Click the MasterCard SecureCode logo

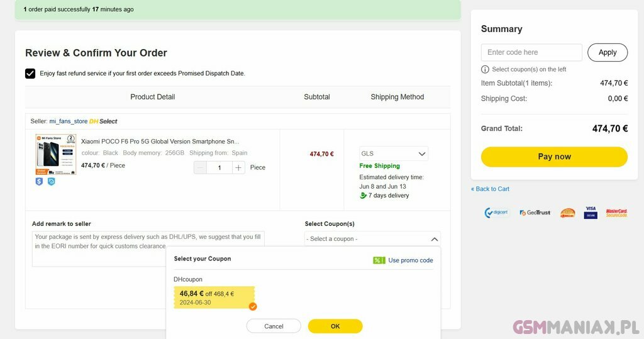point(616,213)
